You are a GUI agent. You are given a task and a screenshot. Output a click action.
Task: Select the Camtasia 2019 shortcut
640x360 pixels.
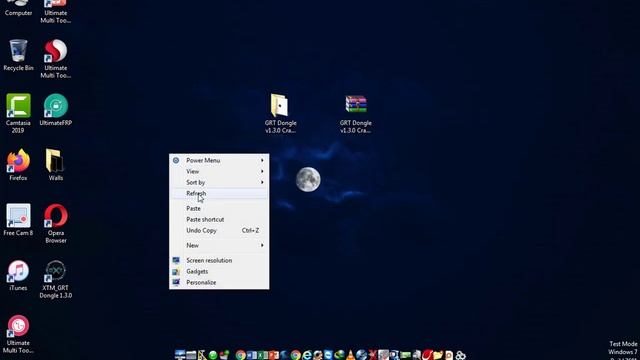[18, 113]
